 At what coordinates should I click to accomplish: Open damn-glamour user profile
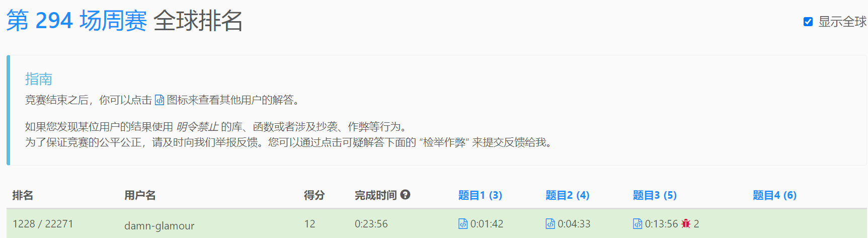coord(159,226)
